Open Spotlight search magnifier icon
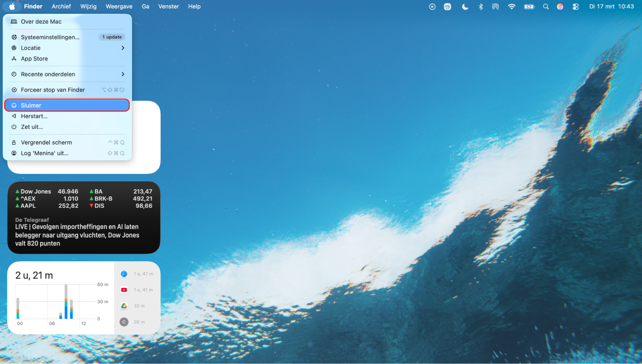Image resolution: width=642 pixels, height=364 pixels. click(x=546, y=6)
